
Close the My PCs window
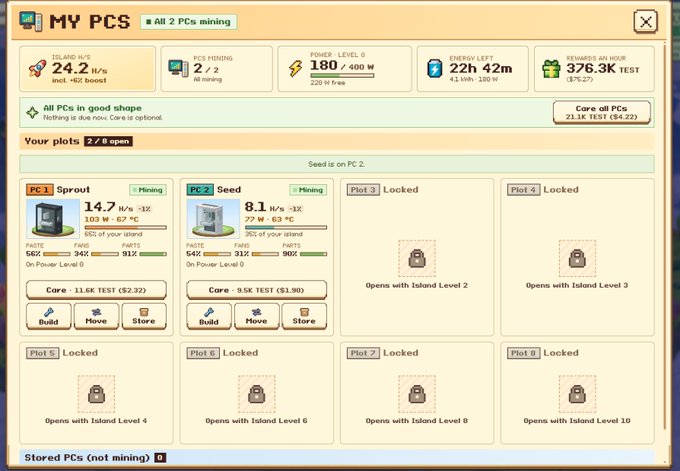[x=645, y=22]
